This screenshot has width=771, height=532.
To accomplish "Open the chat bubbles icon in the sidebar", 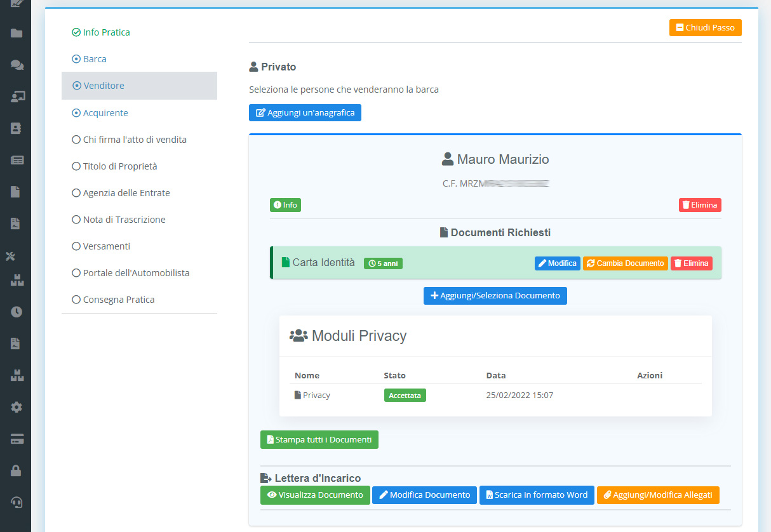I will tap(17, 65).
